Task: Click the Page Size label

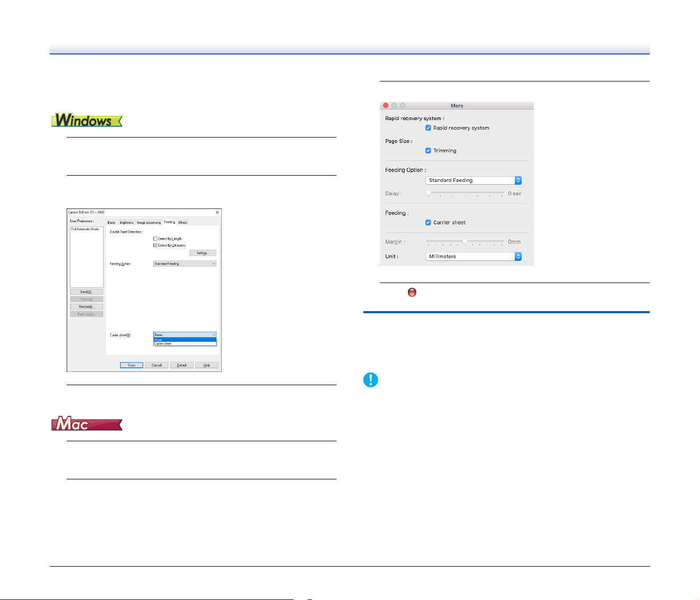Action: (399, 141)
